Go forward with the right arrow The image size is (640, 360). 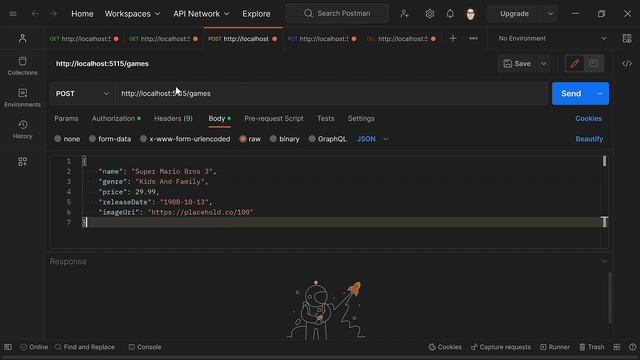[53, 13]
